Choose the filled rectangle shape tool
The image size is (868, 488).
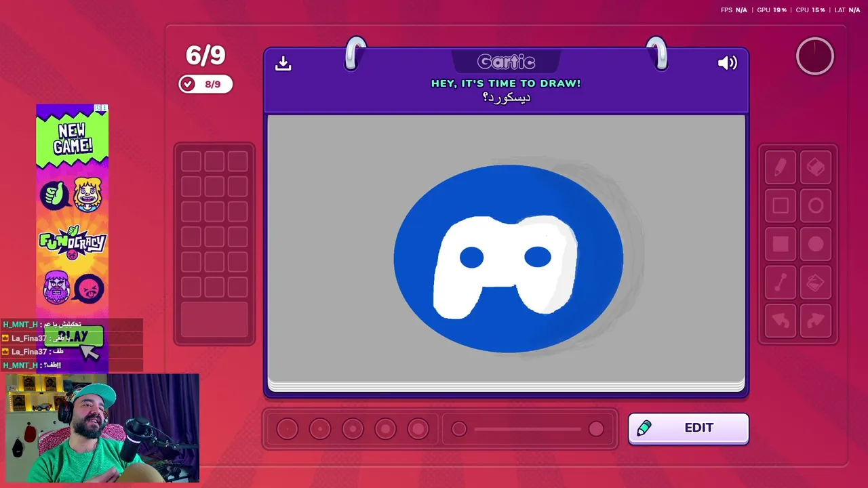(x=781, y=245)
